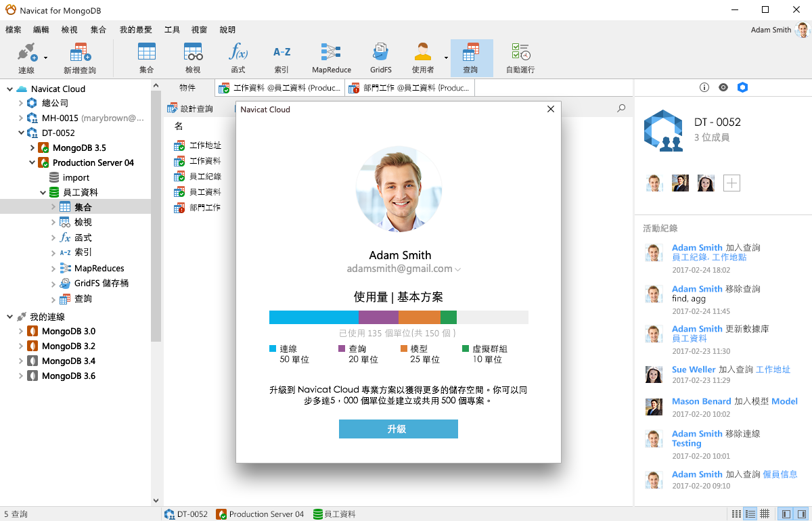Click the import database in the tree

coord(70,177)
